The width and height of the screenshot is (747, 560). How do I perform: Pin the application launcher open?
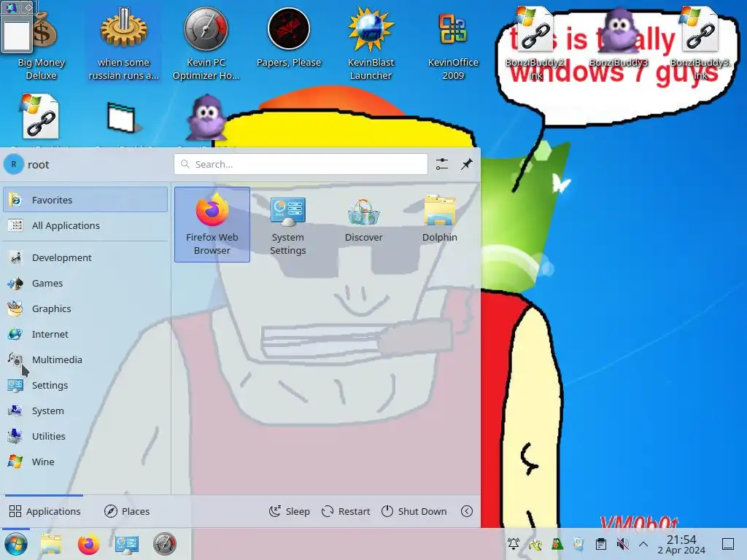[x=466, y=164]
